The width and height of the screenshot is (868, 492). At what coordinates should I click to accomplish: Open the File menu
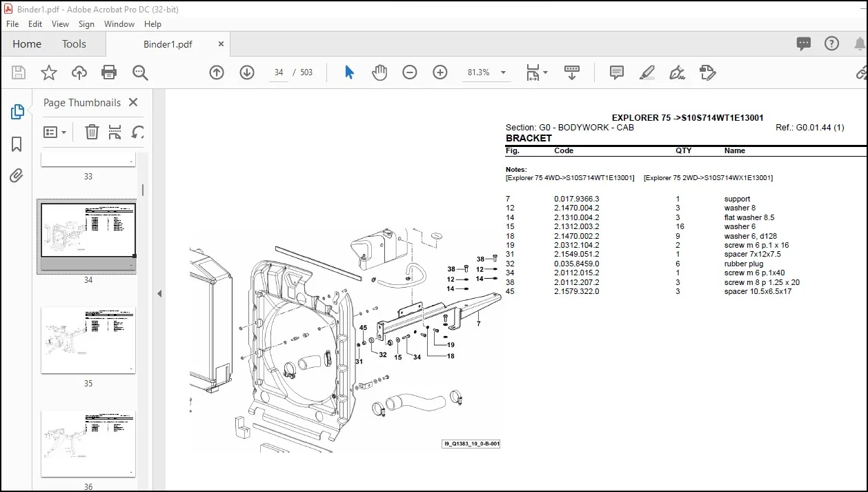click(12, 23)
